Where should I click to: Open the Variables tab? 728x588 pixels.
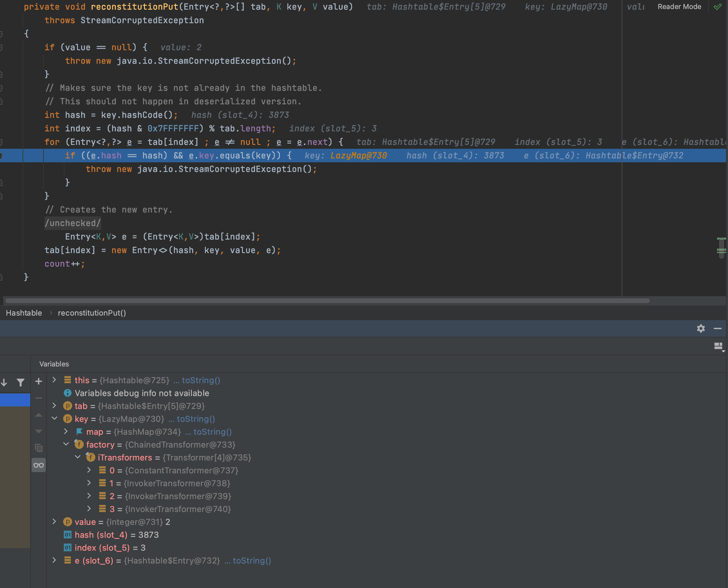54,364
